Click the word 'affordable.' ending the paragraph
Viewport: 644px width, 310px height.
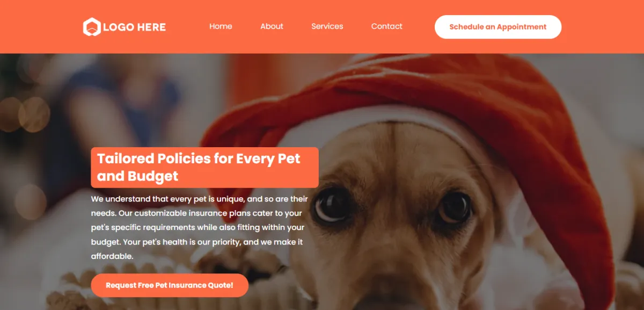point(112,256)
